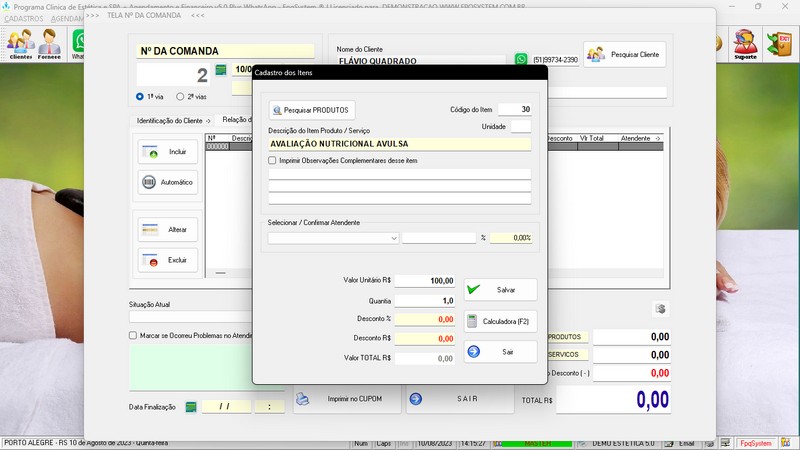The height and width of the screenshot is (450, 800).
Task: Click the Unidade field
Action: 521,127
